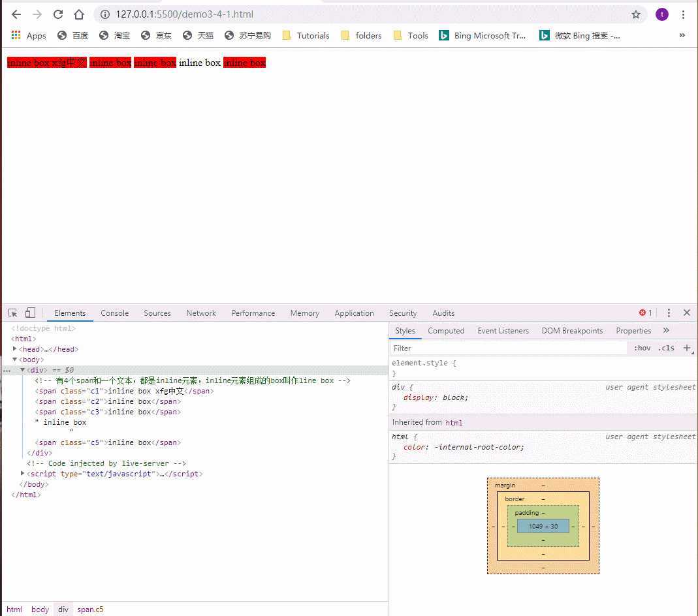Show more bookmarks overflow chevron
The height and width of the screenshot is (616, 698).
(682, 36)
